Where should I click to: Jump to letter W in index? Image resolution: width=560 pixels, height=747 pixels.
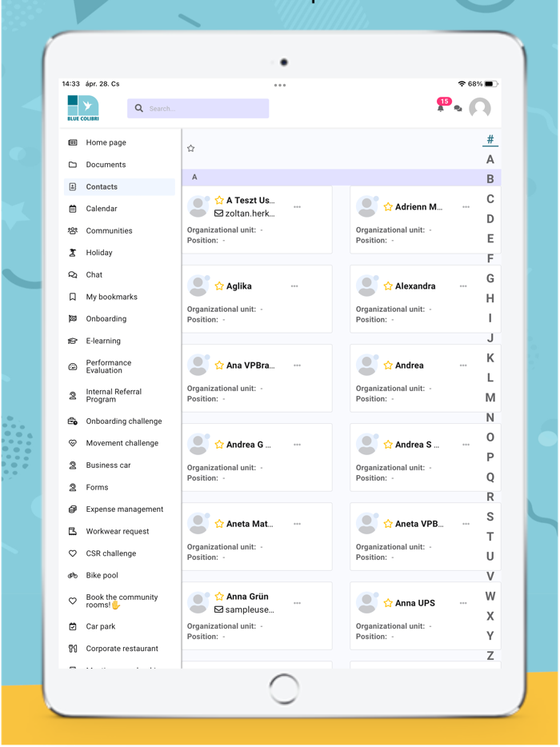pos(490,596)
